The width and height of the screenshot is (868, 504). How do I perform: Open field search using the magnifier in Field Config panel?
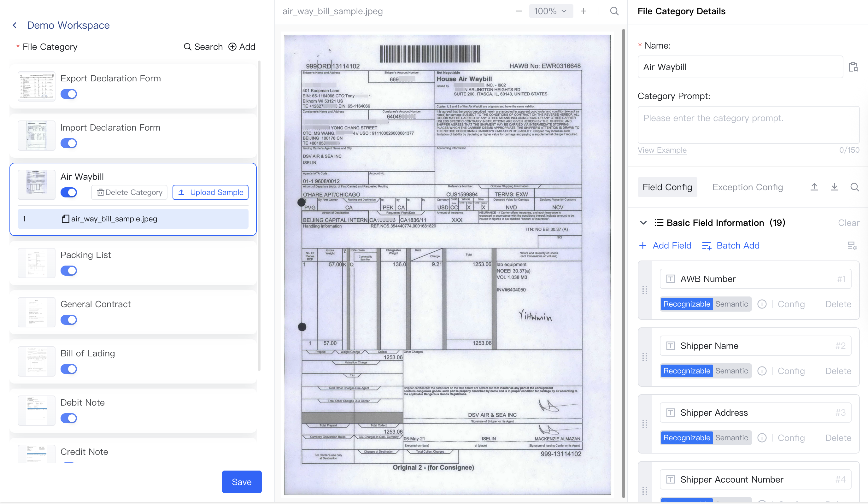point(855,187)
